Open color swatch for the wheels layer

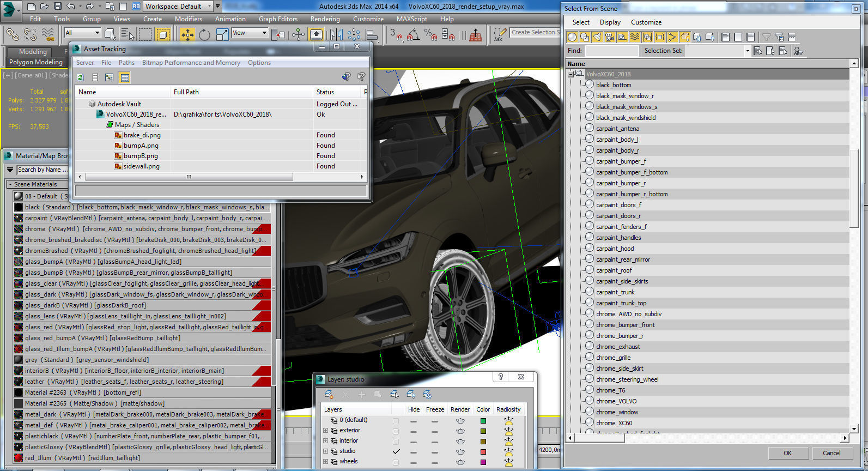click(x=483, y=462)
